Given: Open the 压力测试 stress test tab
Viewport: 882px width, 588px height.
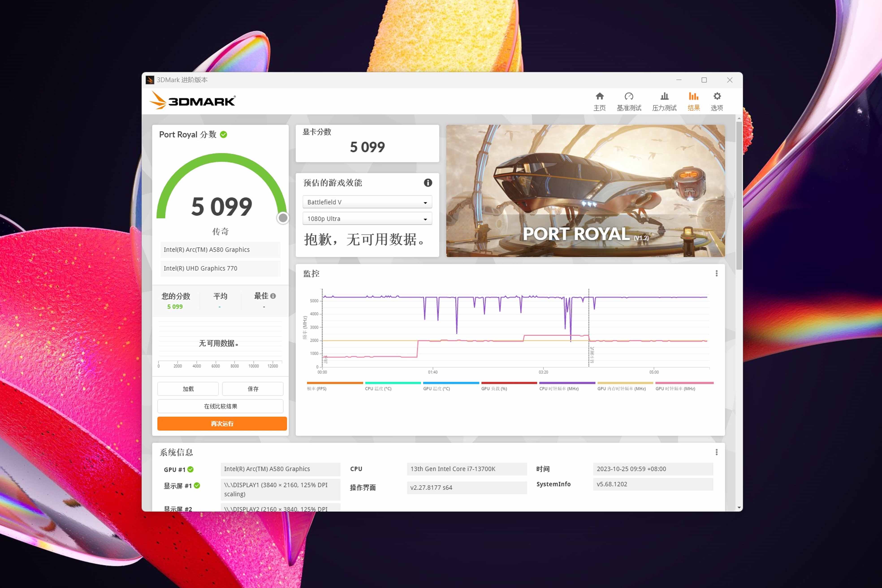Looking at the screenshot, I should [x=664, y=102].
